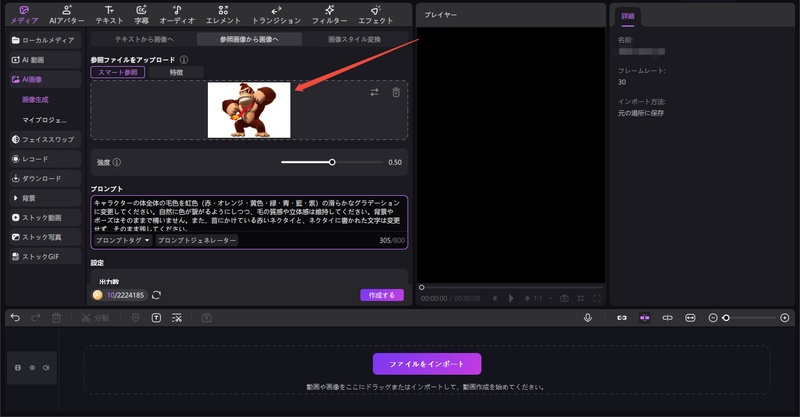The height and width of the screenshot is (417, 800).
Task: Zoom out the timeline with minus
Action: 713,318
